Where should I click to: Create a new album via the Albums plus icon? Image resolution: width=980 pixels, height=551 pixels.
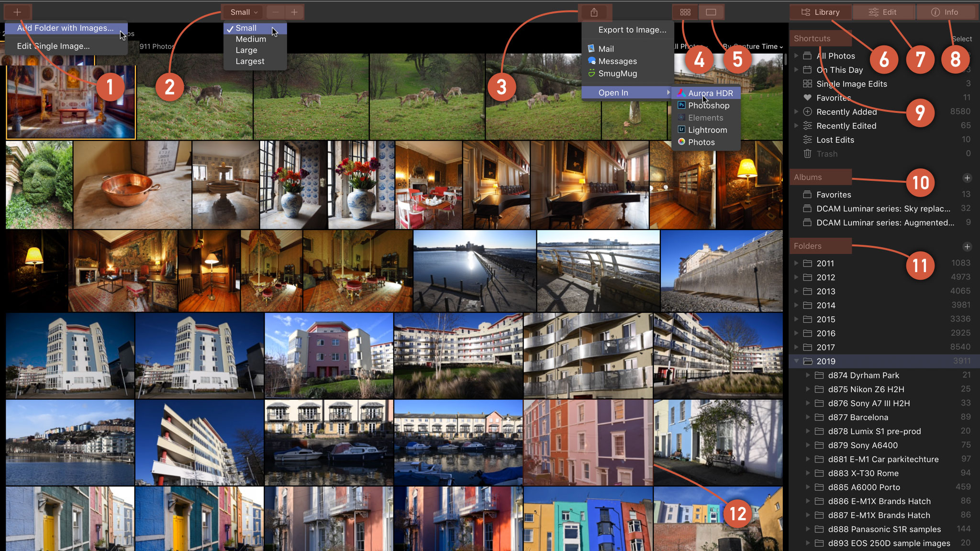pyautogui.click(x=967, y=177)
